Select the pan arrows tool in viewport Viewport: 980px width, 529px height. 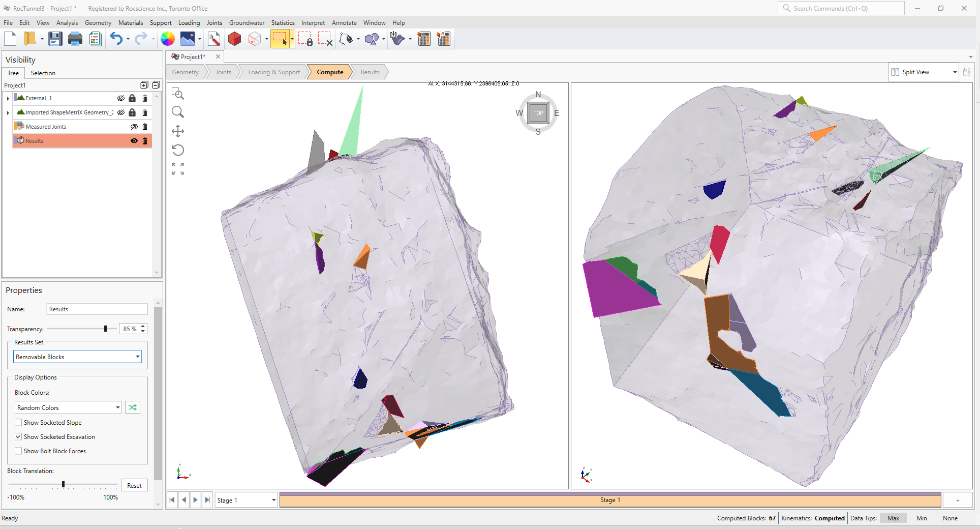click(x=178, y=131)
